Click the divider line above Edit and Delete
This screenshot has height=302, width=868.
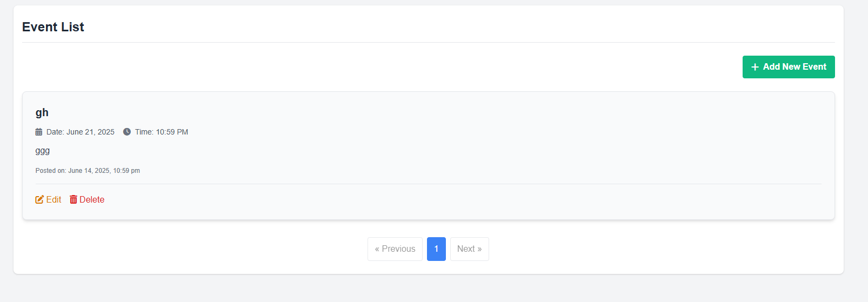click(x=428, y=184)
